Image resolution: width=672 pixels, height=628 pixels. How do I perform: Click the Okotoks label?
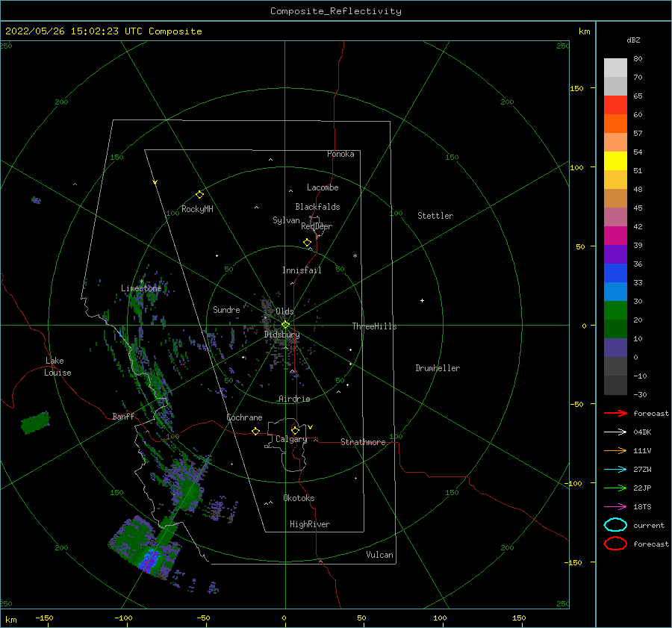point(299,498)
